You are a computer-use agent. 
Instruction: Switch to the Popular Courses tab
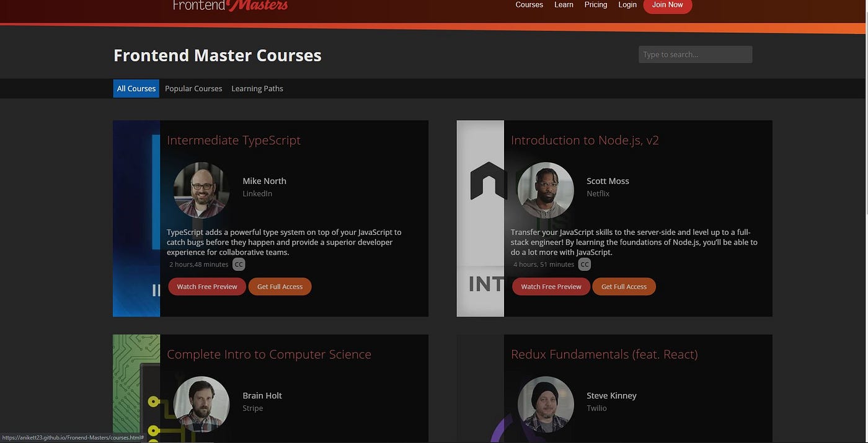click(193, 87)
